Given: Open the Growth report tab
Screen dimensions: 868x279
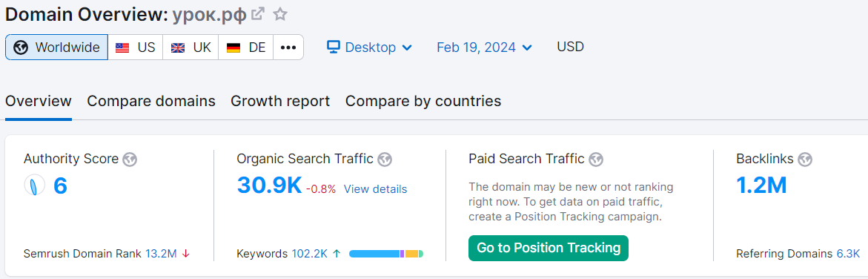Looking at the screenshot, I should tap(280, 101).
